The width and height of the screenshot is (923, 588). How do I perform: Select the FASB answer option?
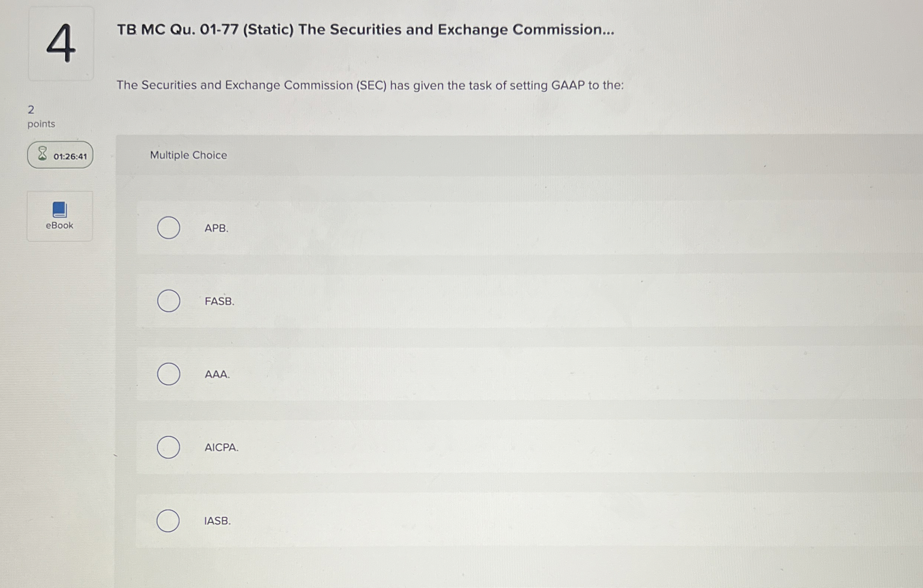point(168,301)
